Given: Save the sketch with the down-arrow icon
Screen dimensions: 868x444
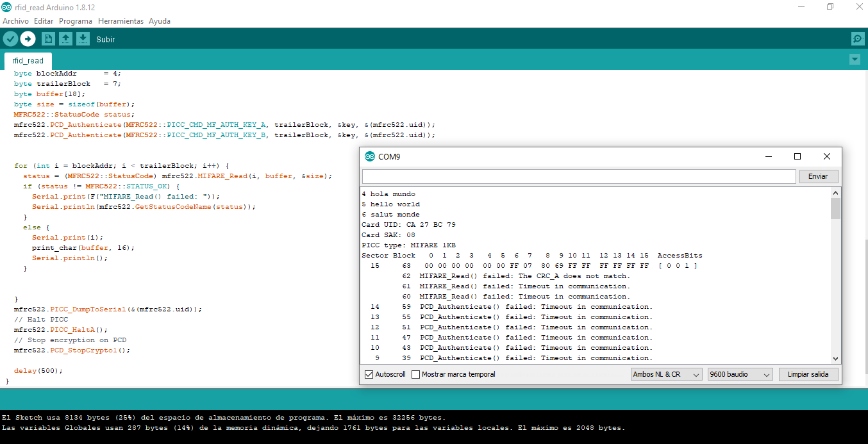Looking at the screenshot, I should pos(83,39).
